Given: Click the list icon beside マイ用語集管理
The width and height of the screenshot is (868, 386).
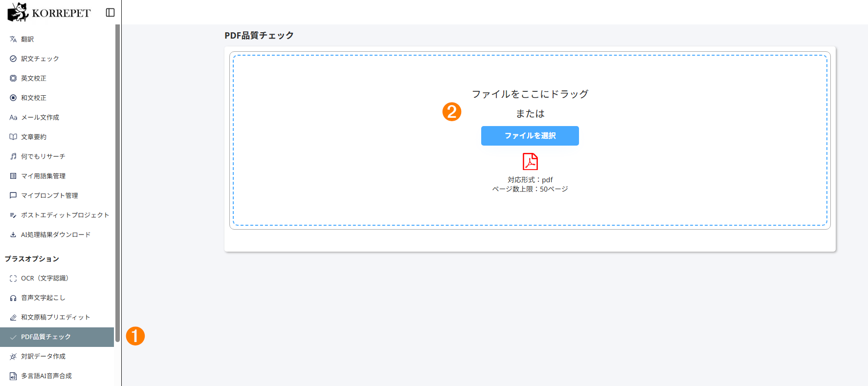Looking at the screenshot, I should pos(13,176).
